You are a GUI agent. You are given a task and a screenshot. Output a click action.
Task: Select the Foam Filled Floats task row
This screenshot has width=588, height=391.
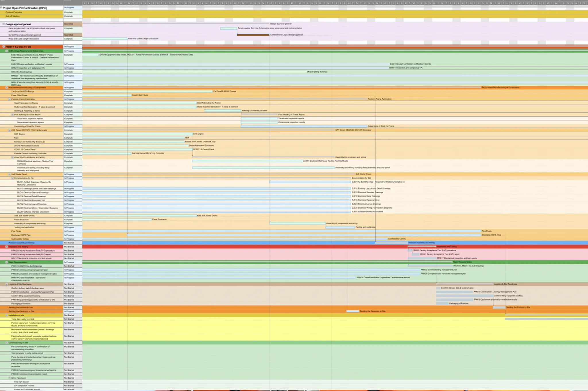[x=32, y=95]
